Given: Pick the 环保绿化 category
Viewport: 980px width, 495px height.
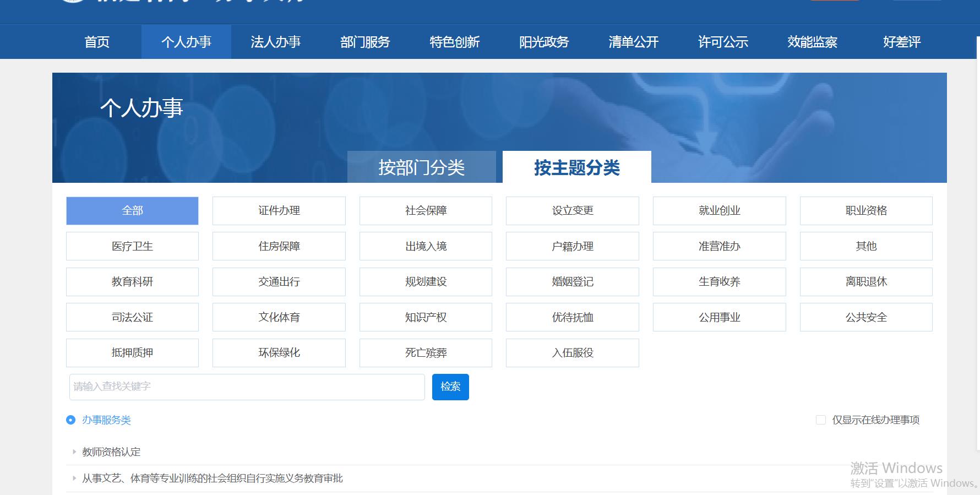Looking at the screenshot, I should click(x=279, y=353).
